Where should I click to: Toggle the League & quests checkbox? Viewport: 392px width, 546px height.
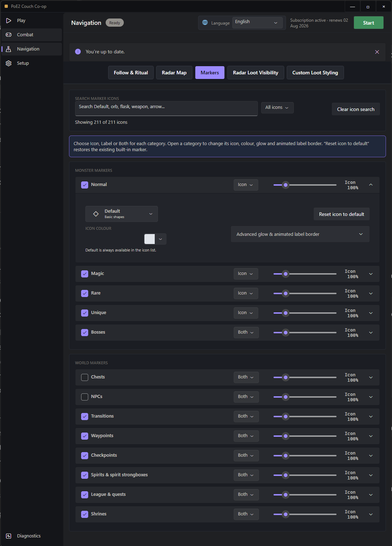click(x=85, y=495)
